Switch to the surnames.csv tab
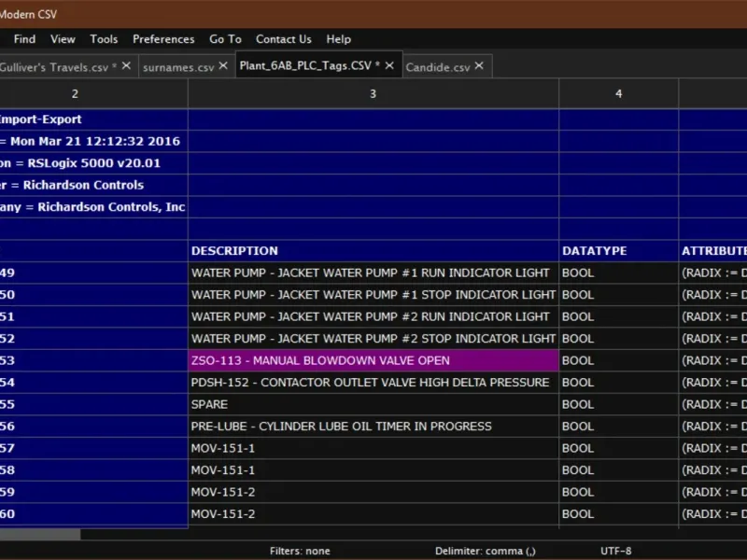 [x=178, y=67]
